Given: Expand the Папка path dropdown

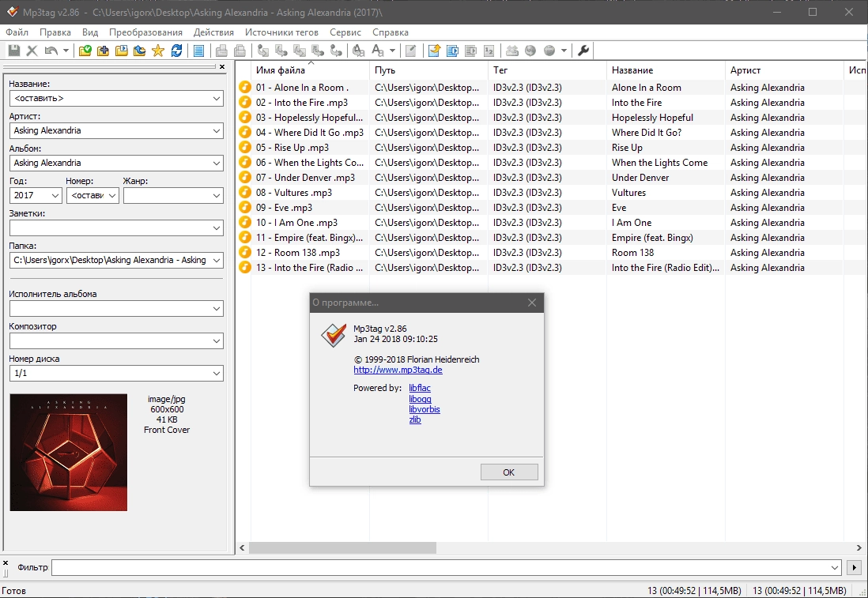Looking at the screenshot, I should coord(217,260).
